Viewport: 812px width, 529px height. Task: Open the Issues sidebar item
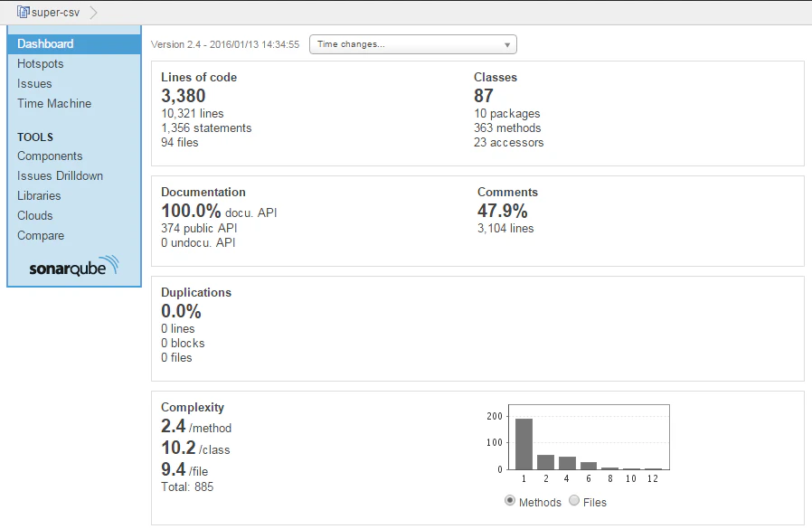click(x=34, y=83)
